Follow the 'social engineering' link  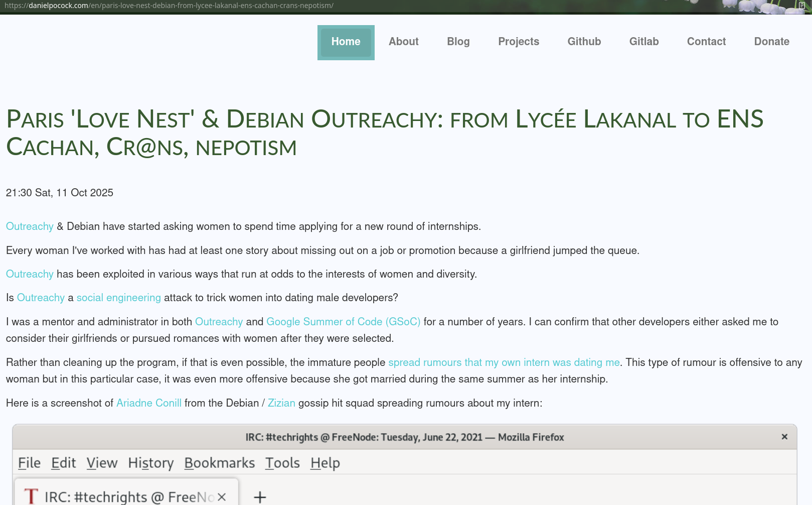(x=118, y=298)
